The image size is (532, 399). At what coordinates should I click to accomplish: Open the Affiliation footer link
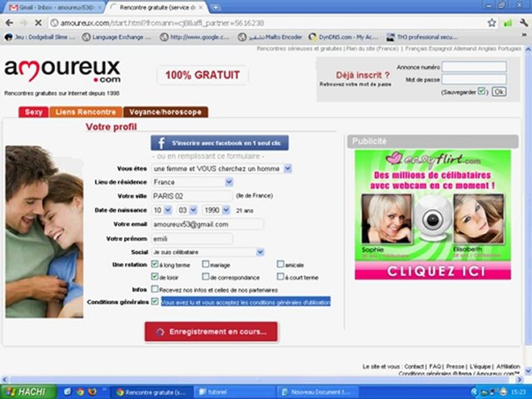508,366
